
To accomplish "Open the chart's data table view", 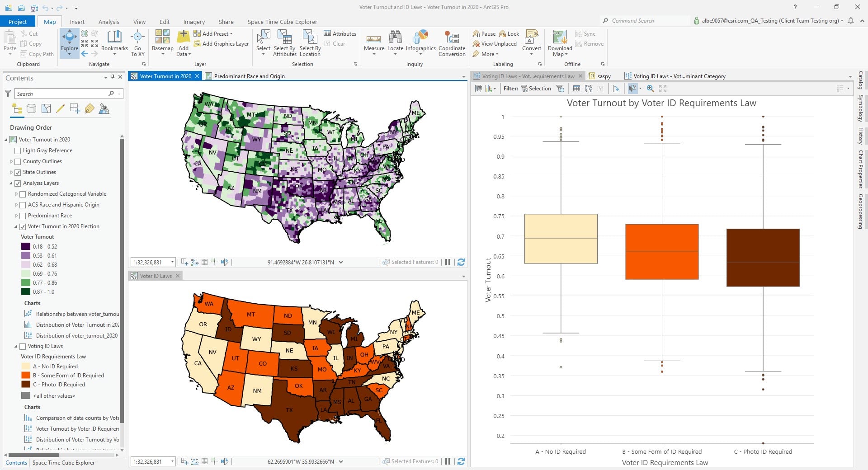I will pyautogui.click(x=577, y=89).
